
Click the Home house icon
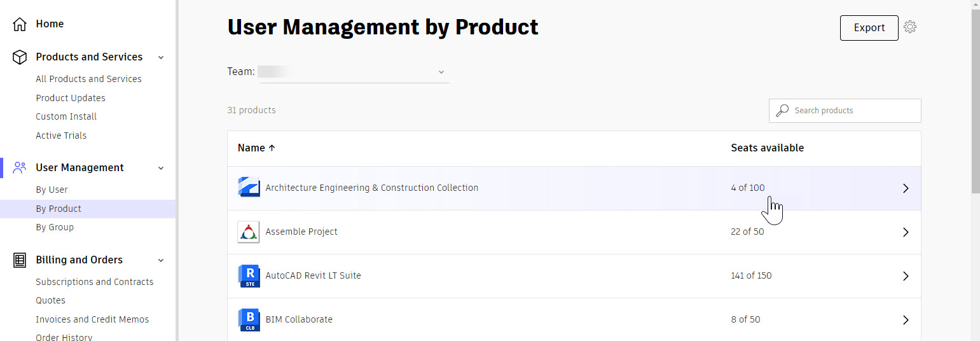coord(20,24)
